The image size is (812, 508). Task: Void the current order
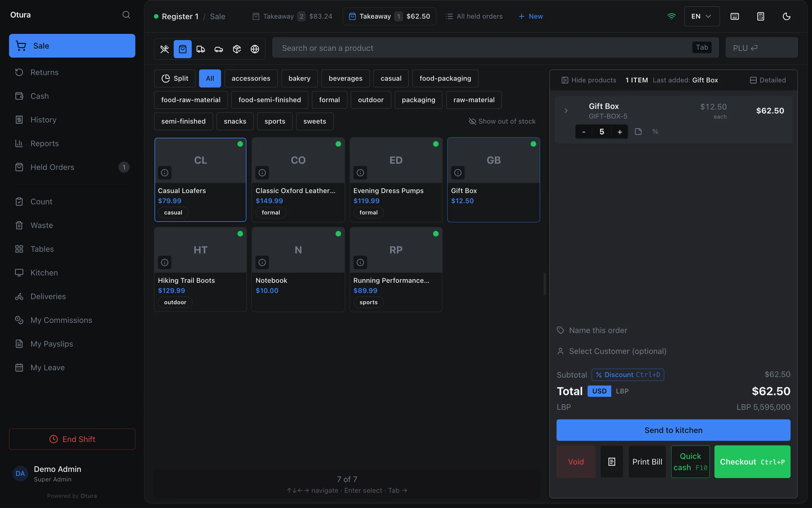pos(576,462)
